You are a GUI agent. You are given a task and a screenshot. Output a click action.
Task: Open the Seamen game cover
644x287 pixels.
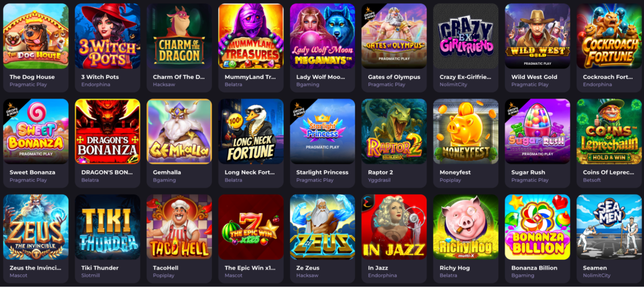pyautogui.click(x=609, y=227)
